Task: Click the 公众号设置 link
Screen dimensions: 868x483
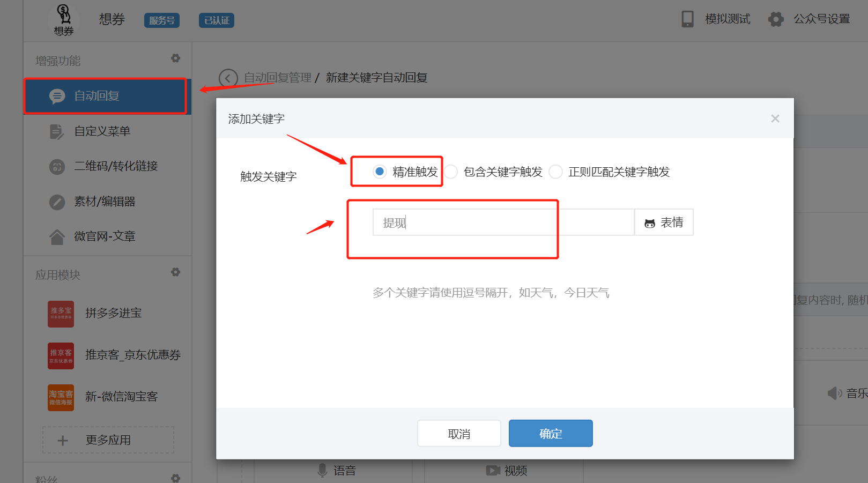Action: point(822,19)
